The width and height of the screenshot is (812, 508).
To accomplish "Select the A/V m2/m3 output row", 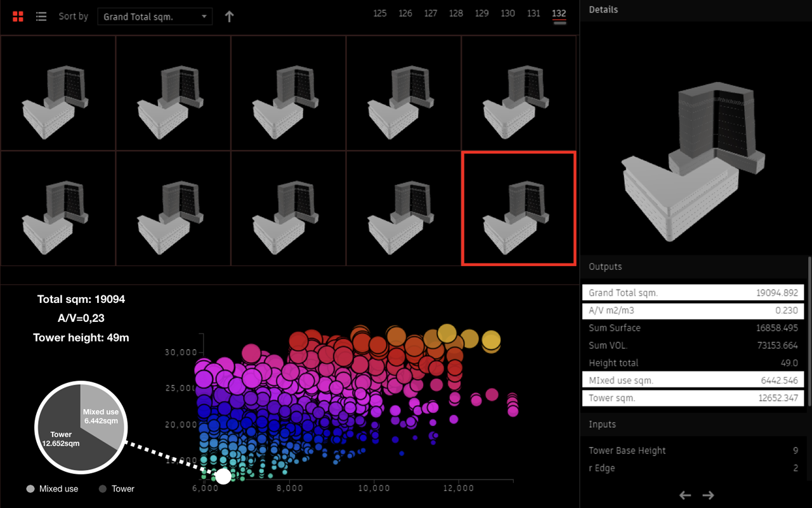I will [693, 311].
